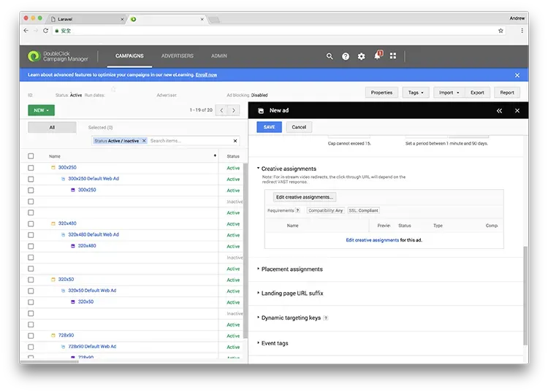This screenshot has width=548, height=392.
Task: Check the box for 300x250 placement
Action: tap(31, 168)
